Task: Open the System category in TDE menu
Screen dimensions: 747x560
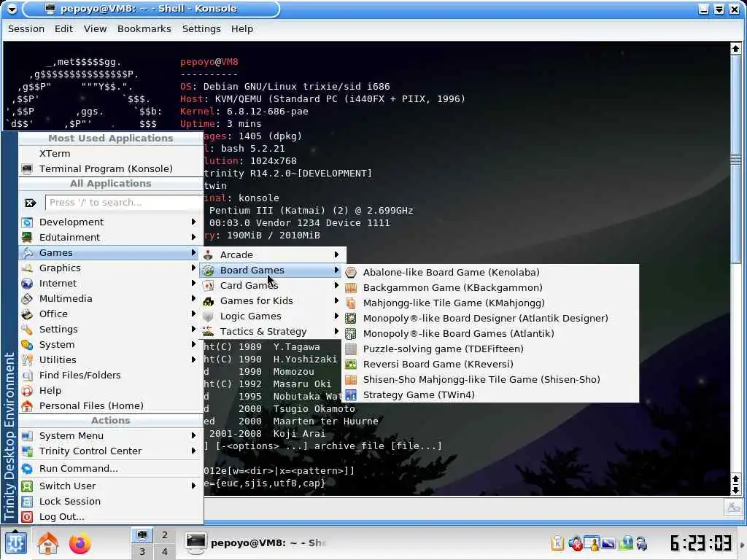Action: click(111, 344)
